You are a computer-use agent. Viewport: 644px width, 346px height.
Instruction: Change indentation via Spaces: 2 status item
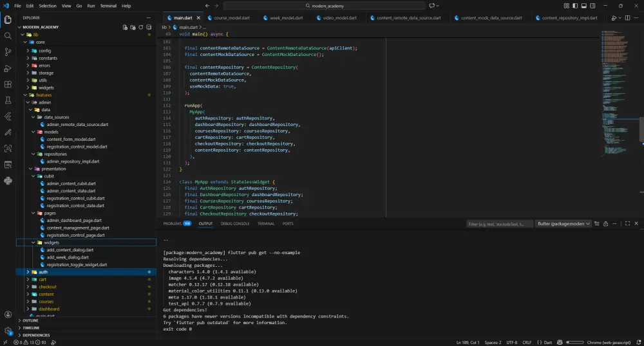pos(493,342)
